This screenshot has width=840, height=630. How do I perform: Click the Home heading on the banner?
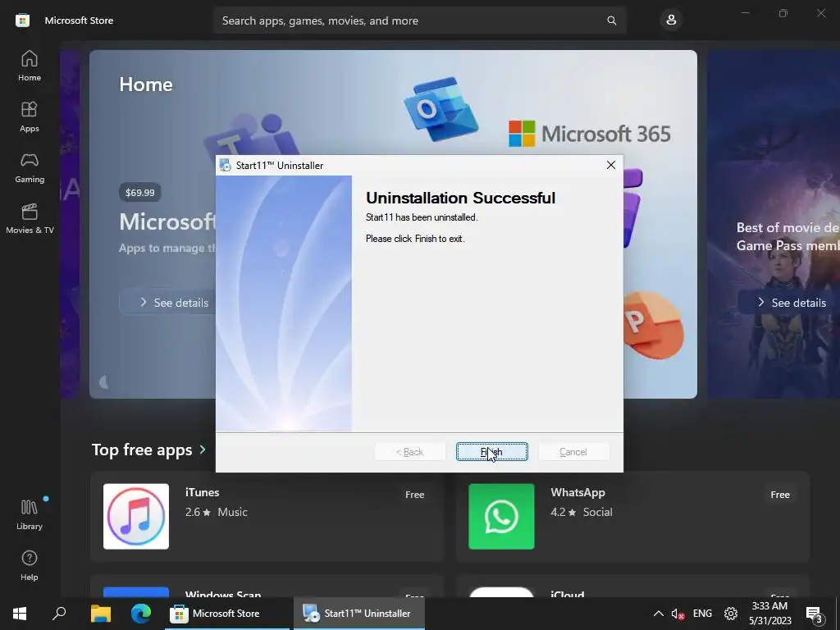[146, 84]
